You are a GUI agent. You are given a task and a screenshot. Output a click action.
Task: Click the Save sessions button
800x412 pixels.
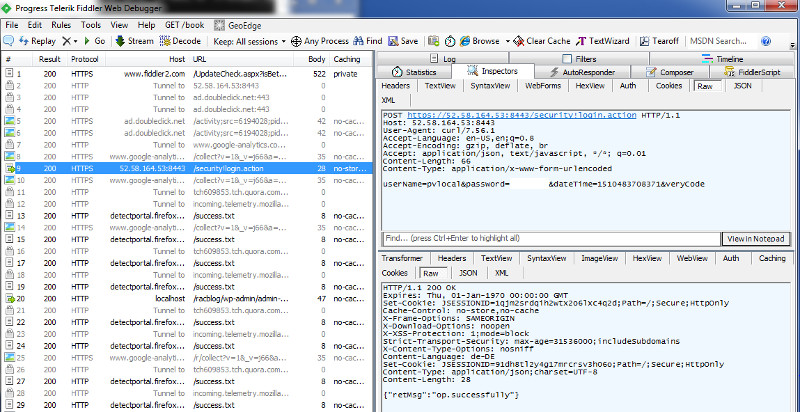tap(403, 41)
